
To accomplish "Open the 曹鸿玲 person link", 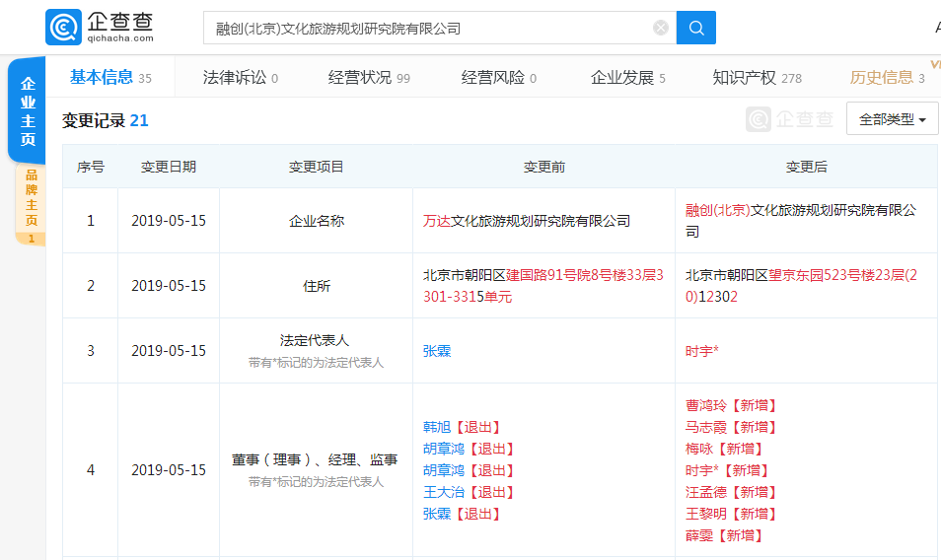I will pos(706,405).
